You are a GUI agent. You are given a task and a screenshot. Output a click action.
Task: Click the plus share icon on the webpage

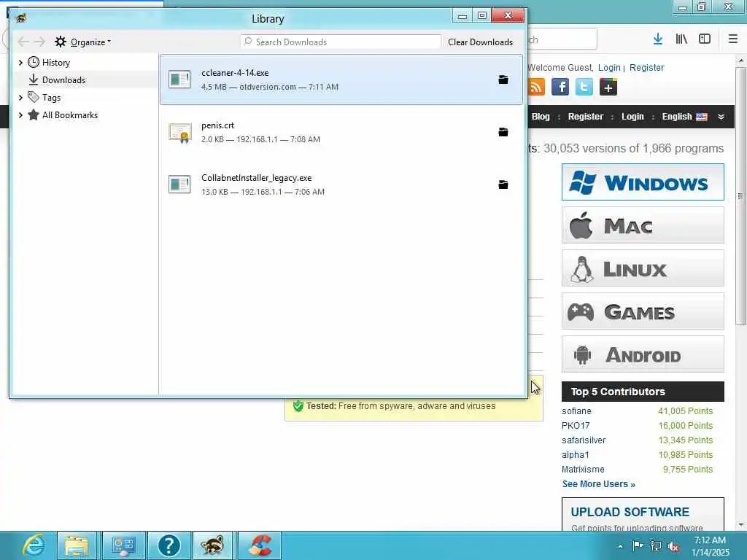pyautogui.click(x=608, y=87)
